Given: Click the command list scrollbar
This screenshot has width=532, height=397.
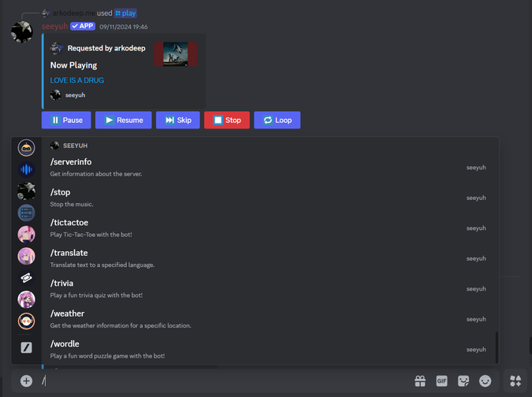Looking at the screenshot, I should [497, 347].
